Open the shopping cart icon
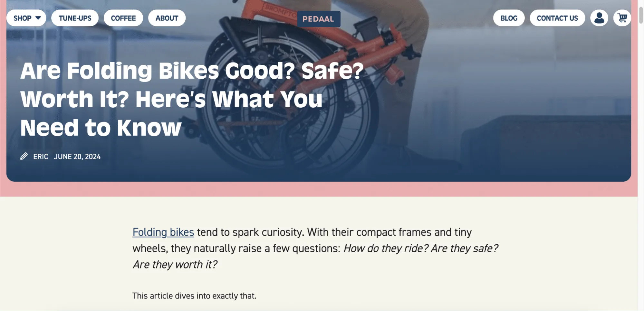Viewport: 644px width, 311px height. pyautogui.click(x=622, y=18)
